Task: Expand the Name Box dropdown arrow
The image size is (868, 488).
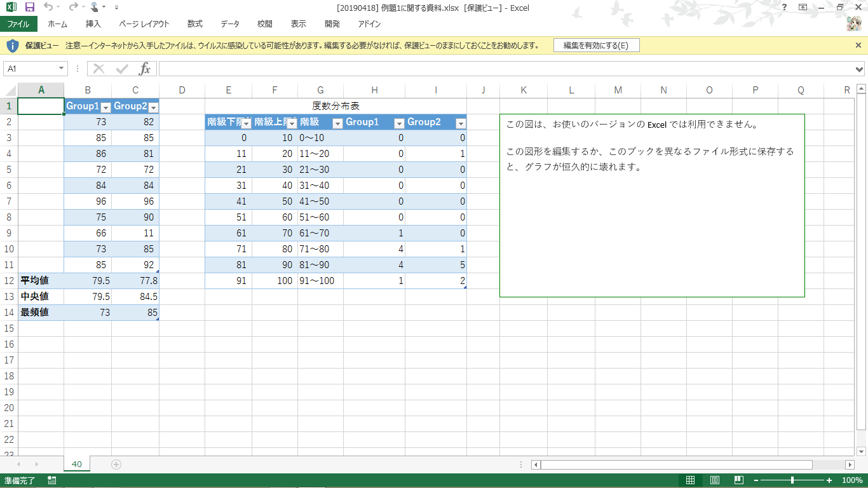Action: pos(62,69)
